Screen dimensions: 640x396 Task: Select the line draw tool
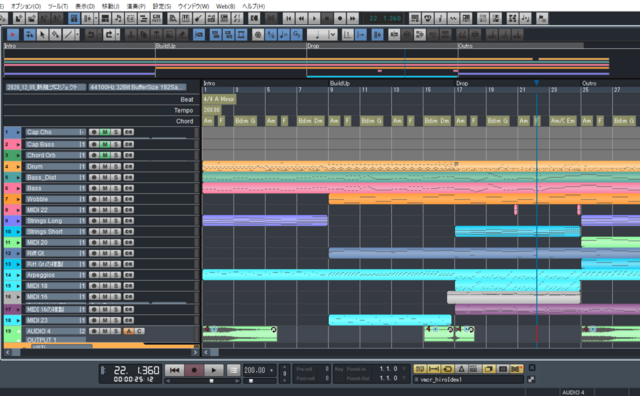[x=68, y=35]
